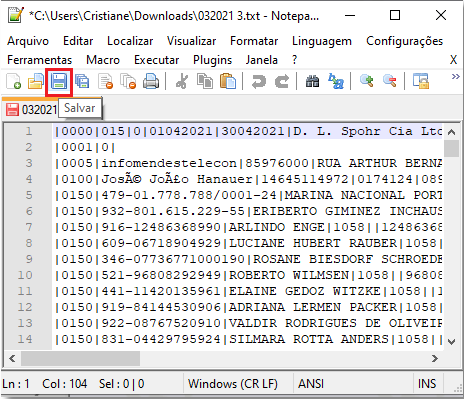Open the Localizar menu

[x=130, y=41]
